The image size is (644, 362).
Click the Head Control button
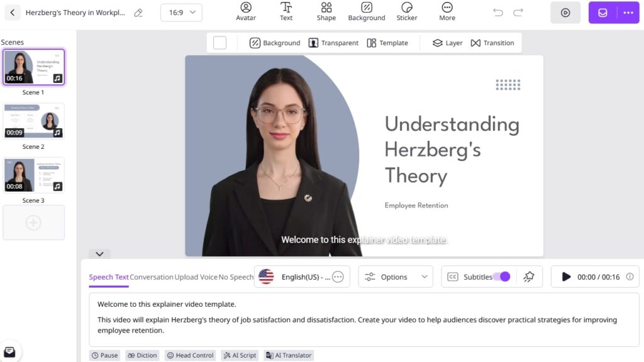tap(190, 355)
